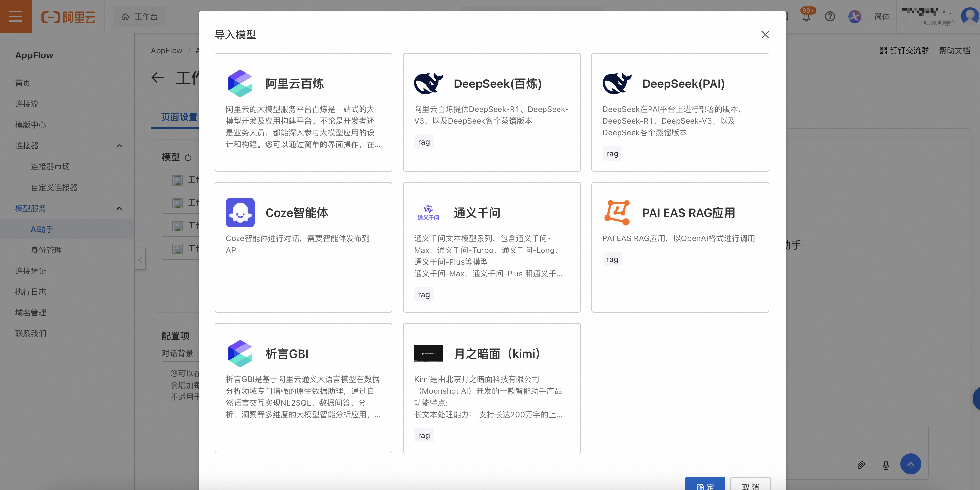Go to 首页 in sidebar
This screenshot has width=980, height=490.
(23, 83)
